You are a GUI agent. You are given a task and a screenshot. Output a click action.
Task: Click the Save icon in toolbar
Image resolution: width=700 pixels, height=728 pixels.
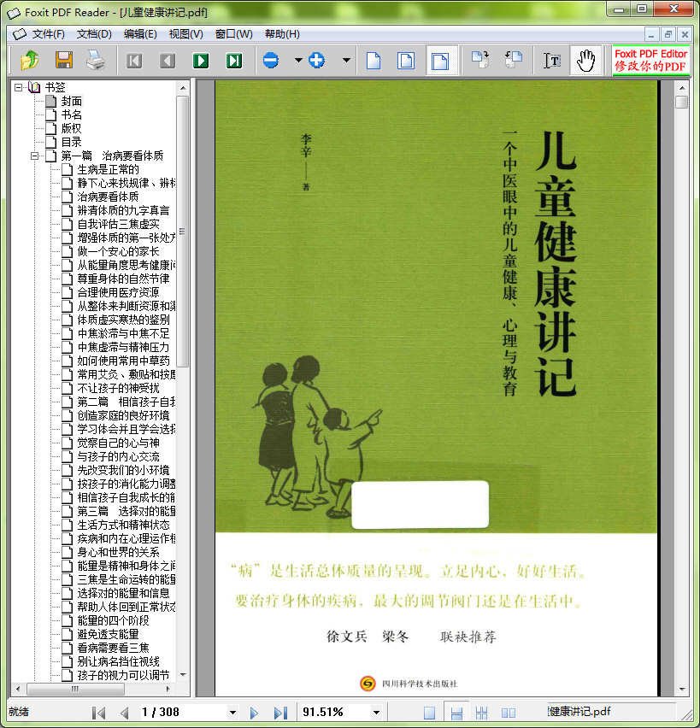[63, 61]
